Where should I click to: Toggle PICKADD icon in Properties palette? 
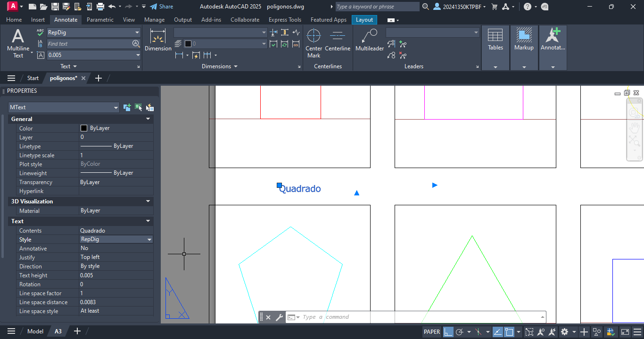pos(127,107)
